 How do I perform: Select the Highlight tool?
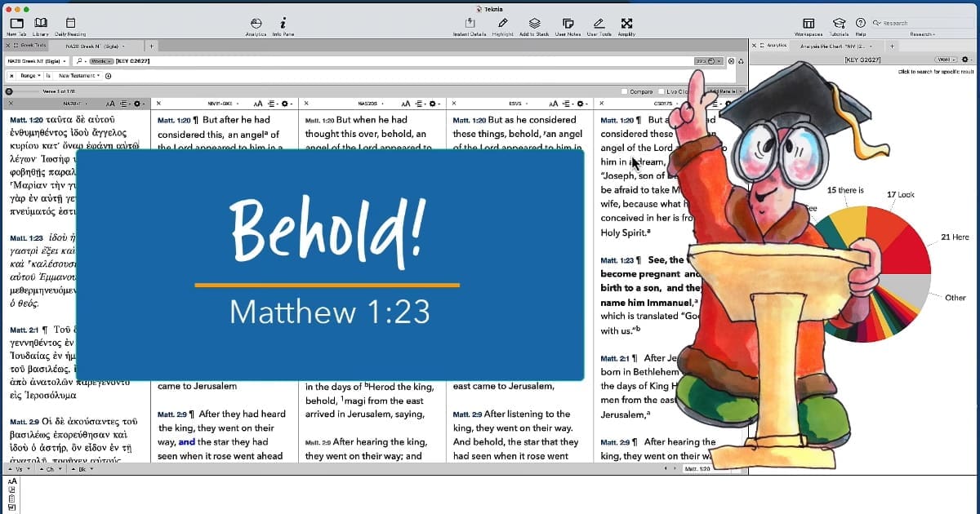tap(501, 22)
